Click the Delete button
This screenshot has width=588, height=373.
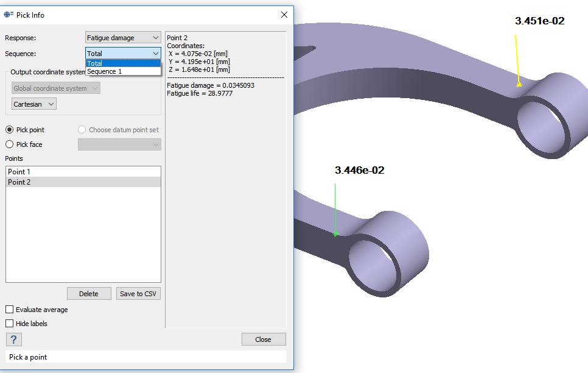[x=89, y=294]
